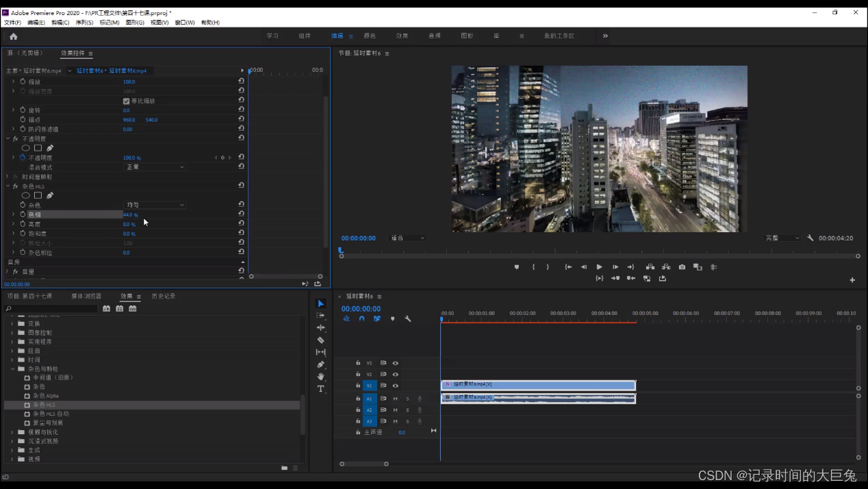Open the 序列(S) menu
868x489 pixels.
click(84, 23)
